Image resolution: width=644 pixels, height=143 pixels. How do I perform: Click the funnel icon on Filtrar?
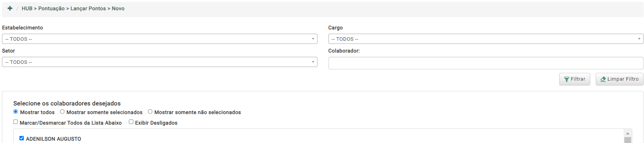(567, 79)
